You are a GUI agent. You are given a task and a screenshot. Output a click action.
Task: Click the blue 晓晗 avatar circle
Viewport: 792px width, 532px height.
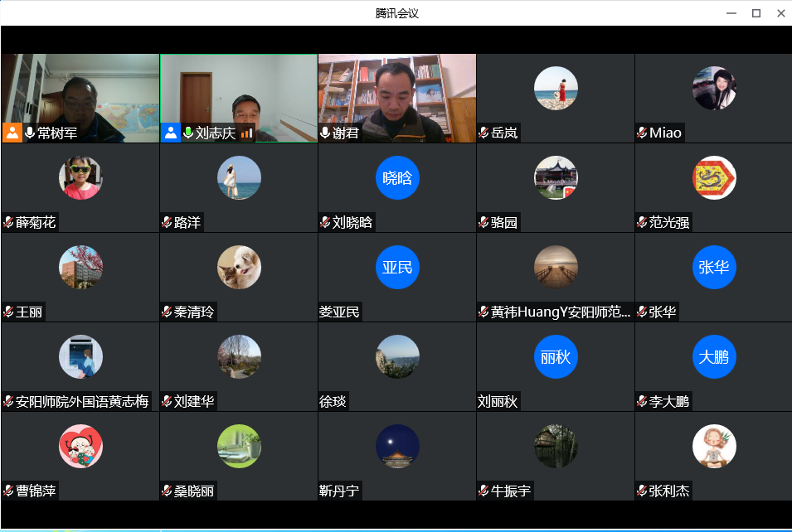[397, 177]
